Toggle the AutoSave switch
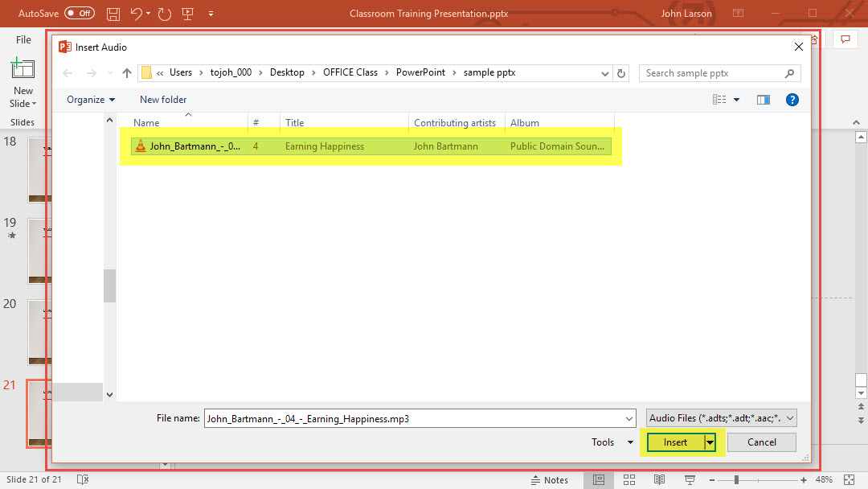Screen dimensions: 868x489 pyautogui.click(x=80, y=14)
